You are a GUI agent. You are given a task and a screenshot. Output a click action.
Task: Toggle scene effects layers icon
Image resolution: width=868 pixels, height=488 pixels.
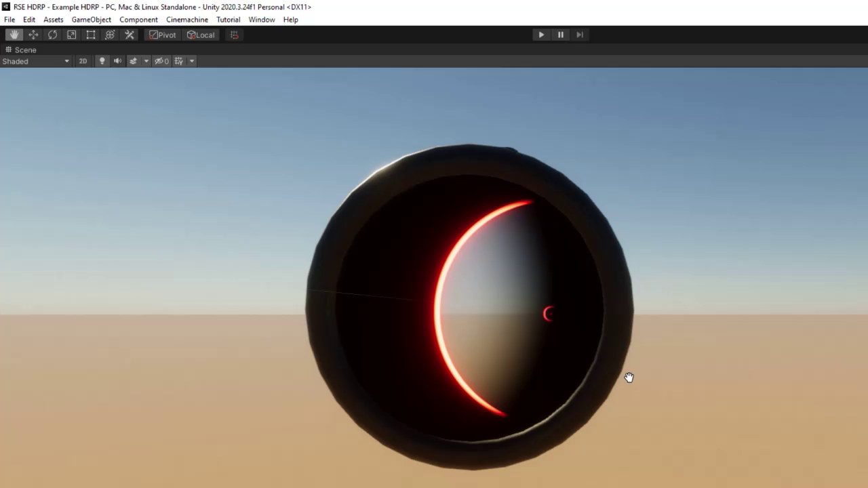133,61
